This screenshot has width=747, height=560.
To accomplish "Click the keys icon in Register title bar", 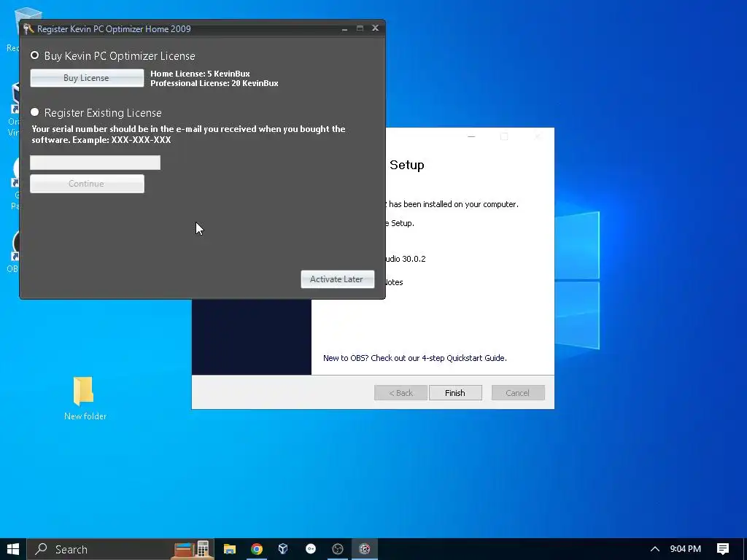I will click(28, 29).
